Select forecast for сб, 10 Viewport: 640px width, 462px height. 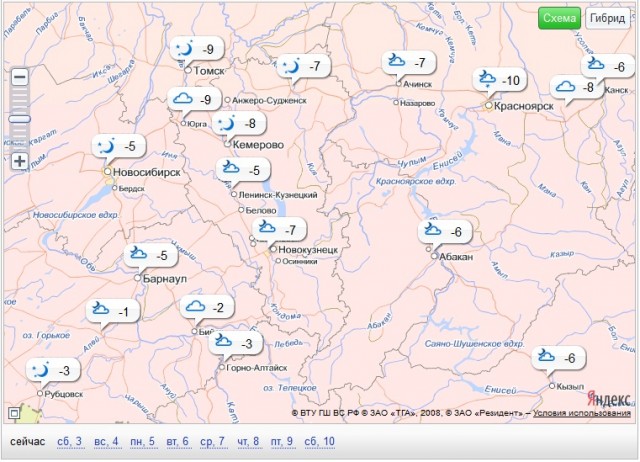(x=320, y=442)
